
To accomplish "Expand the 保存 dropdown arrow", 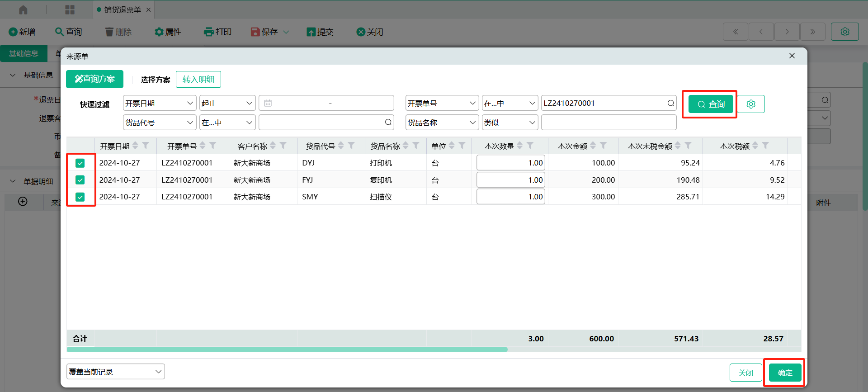I will tap(286, 32).
